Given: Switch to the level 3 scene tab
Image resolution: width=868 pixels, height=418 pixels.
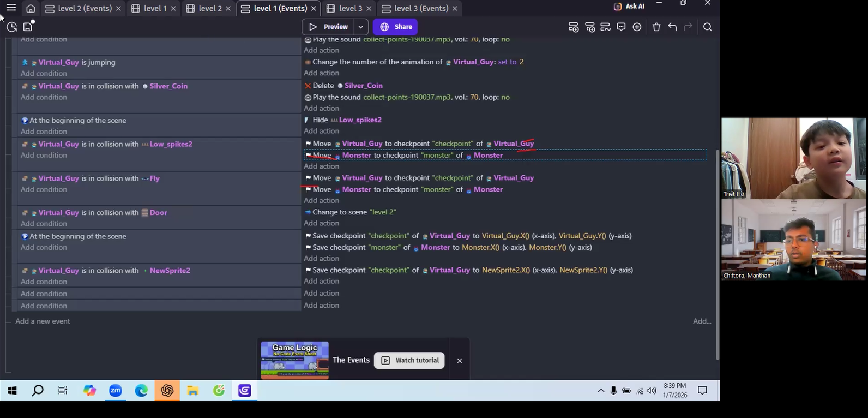Looking at the screenshot, I should 345,9.
